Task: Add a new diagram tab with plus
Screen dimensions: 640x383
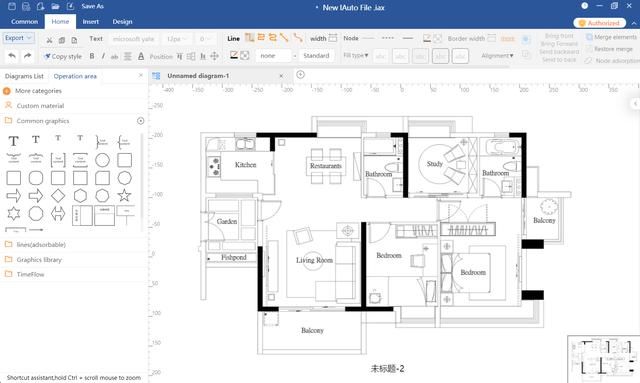Action: [300, 74]
